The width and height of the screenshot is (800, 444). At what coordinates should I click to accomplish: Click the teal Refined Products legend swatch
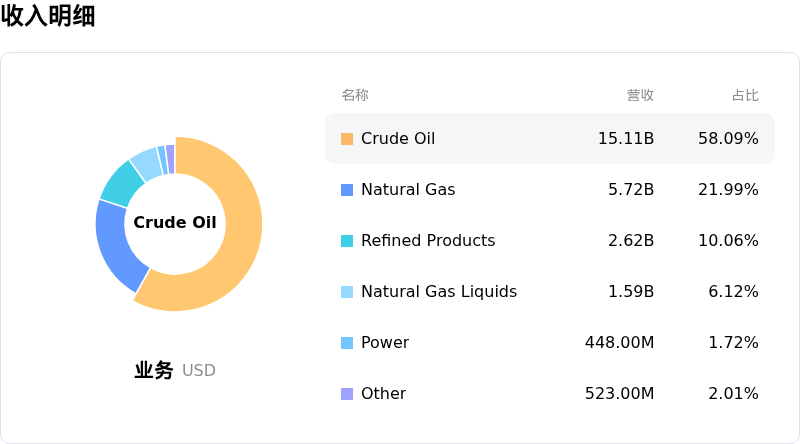347,241
